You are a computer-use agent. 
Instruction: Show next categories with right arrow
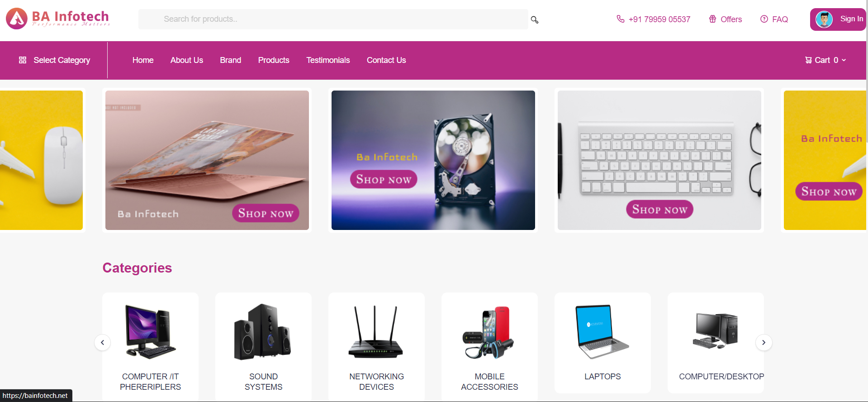click(x=764, y=343)
